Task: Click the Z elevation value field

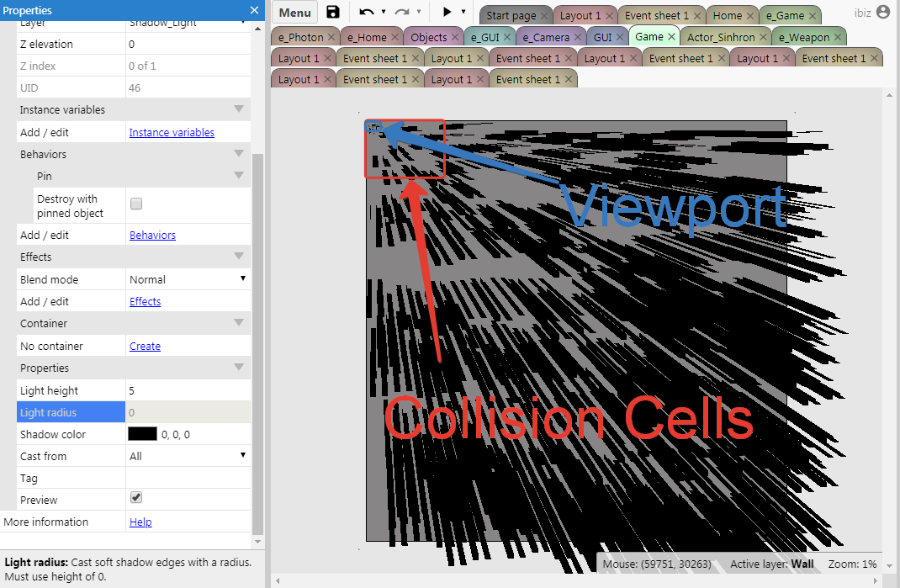Action: coord(188,45)
